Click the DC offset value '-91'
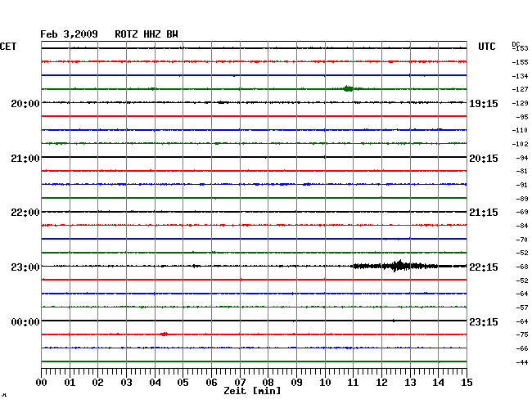Screen dimensions: 532x404 [x=522, y=185]
